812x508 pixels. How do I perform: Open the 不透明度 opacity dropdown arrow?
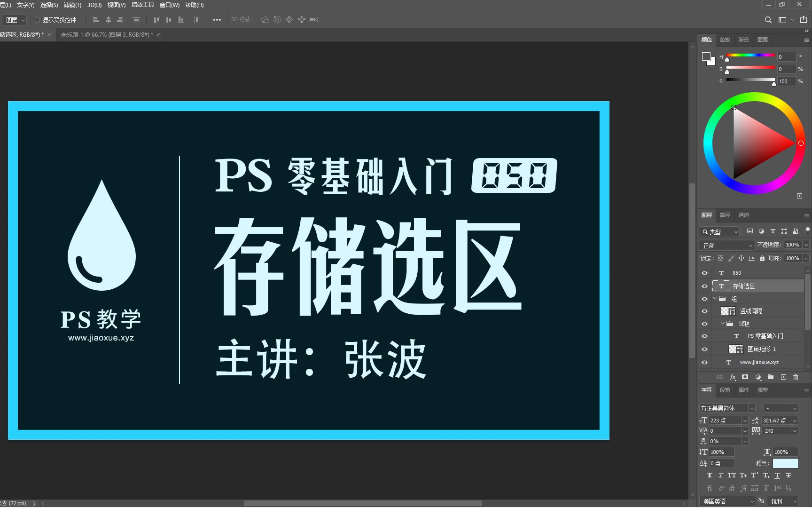pos(806,245)
